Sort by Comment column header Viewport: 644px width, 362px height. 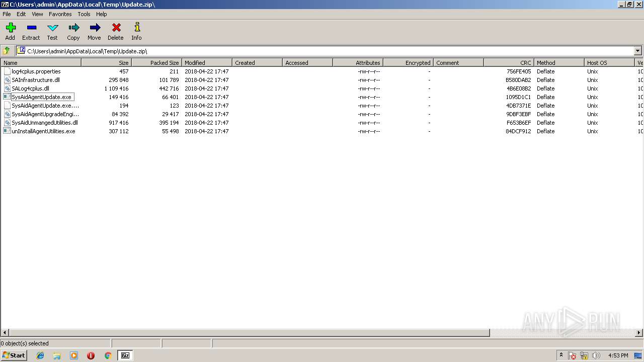point(458,63)
